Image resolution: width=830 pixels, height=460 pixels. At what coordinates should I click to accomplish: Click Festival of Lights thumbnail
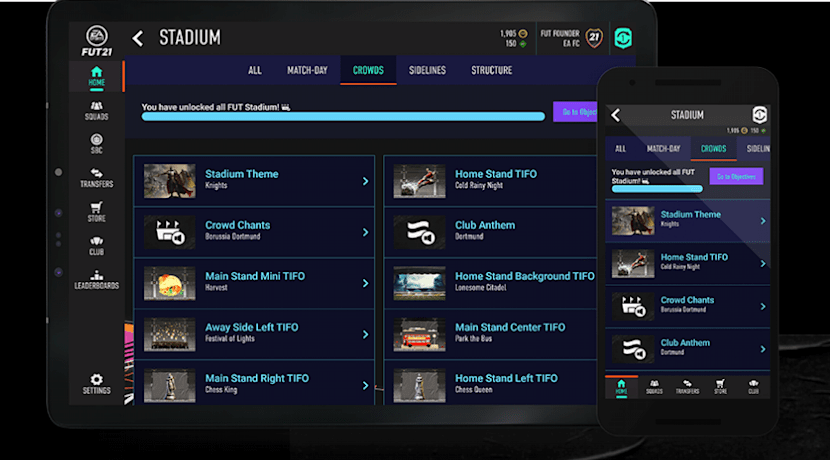[169, 335]
